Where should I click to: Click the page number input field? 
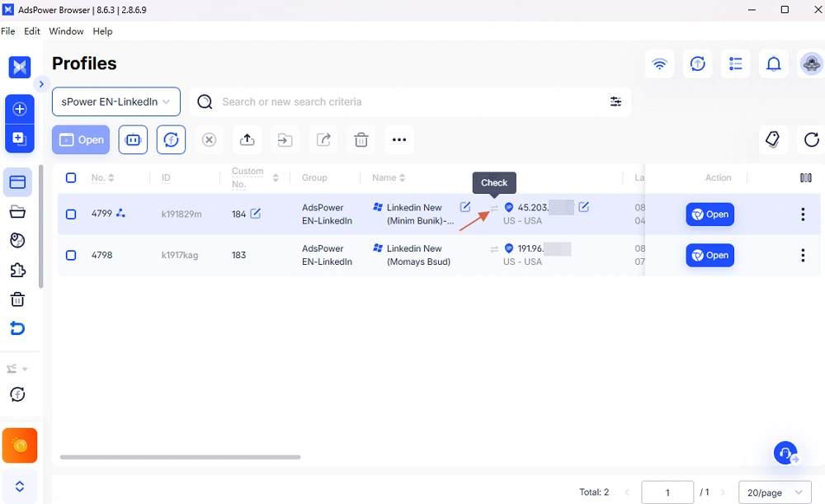[x=667, y=492]
